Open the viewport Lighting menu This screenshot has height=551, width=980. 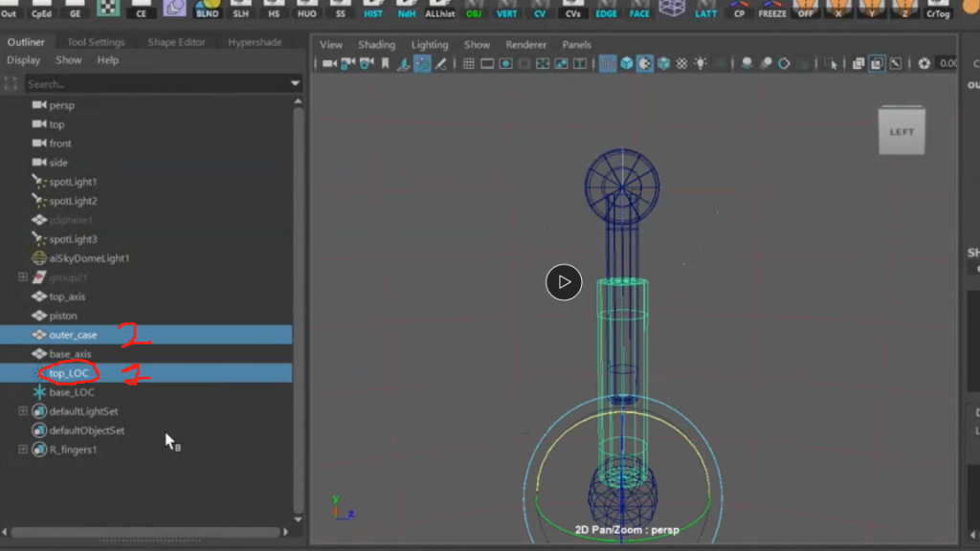coord(430,45)
